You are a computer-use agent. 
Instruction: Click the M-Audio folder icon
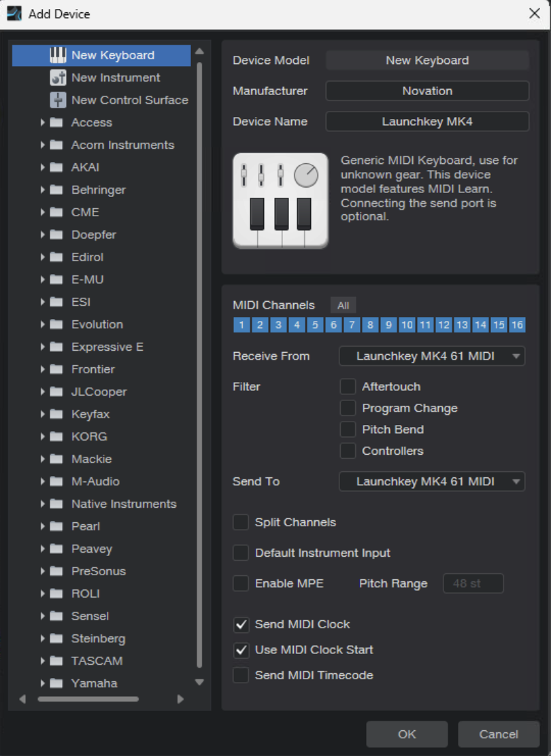56,481
